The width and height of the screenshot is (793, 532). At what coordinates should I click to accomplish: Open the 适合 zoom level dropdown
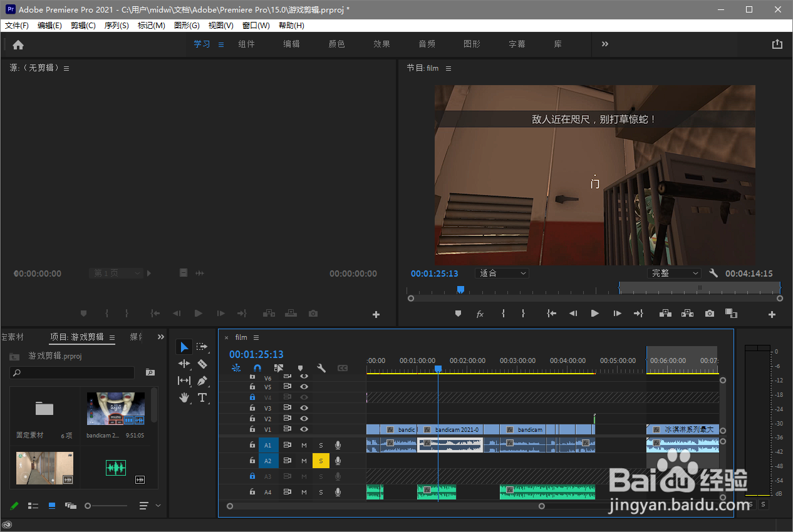point(502,274)
